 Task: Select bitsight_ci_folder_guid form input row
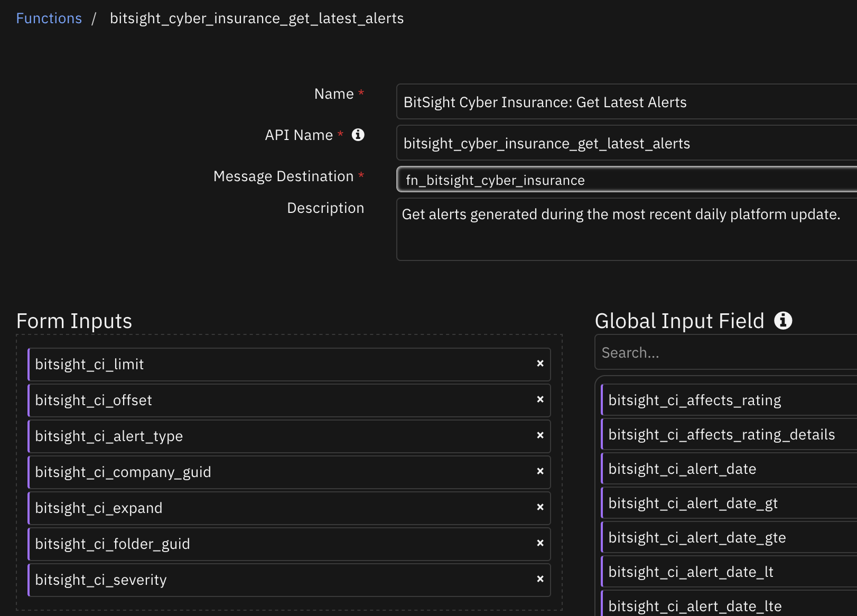(289, 544)
